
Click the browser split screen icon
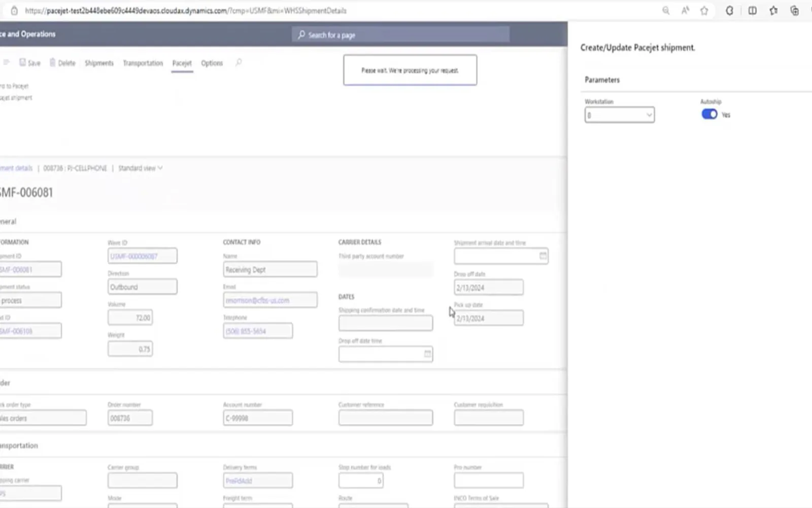point(752,11)
